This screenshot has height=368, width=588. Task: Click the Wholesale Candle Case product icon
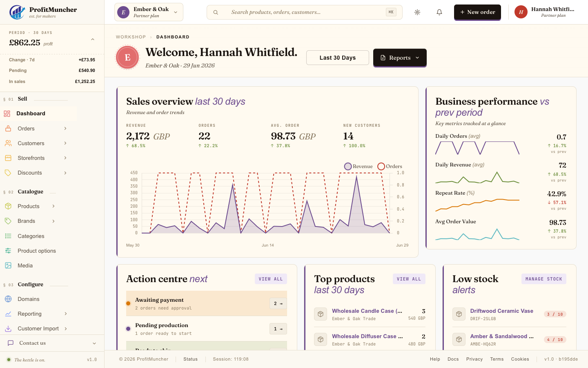321,314
